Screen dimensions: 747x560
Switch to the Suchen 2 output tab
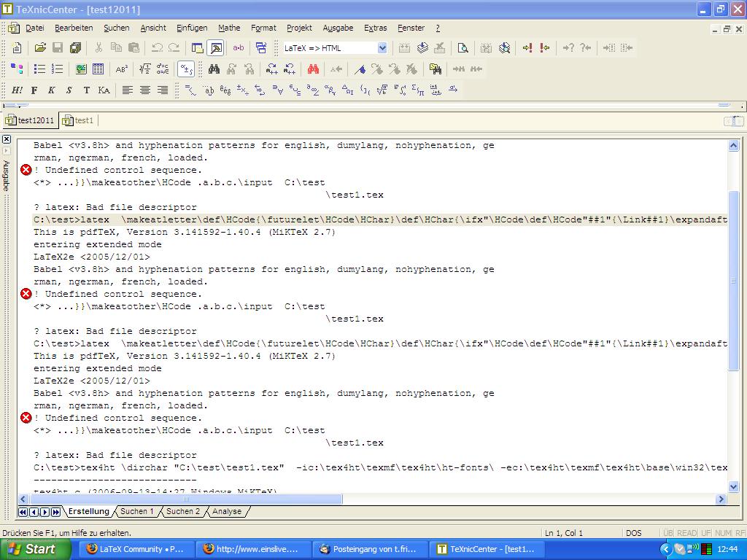[183, 511]
